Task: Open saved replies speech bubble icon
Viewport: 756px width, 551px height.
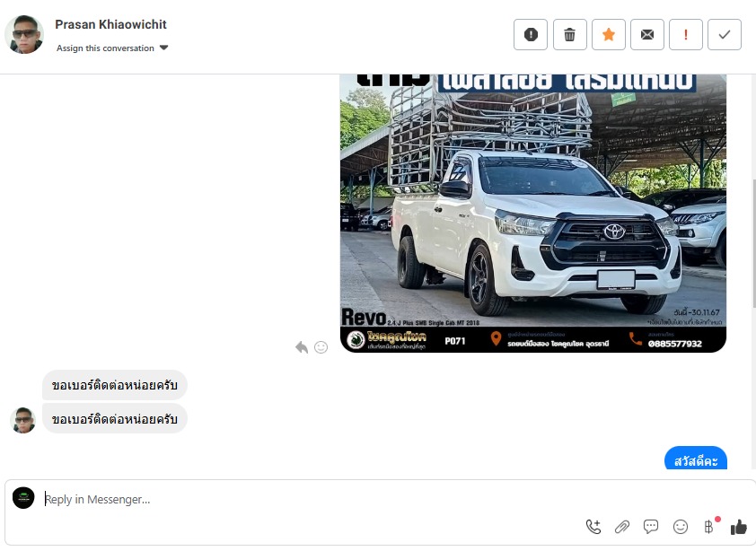Action: tap(651, 527)
